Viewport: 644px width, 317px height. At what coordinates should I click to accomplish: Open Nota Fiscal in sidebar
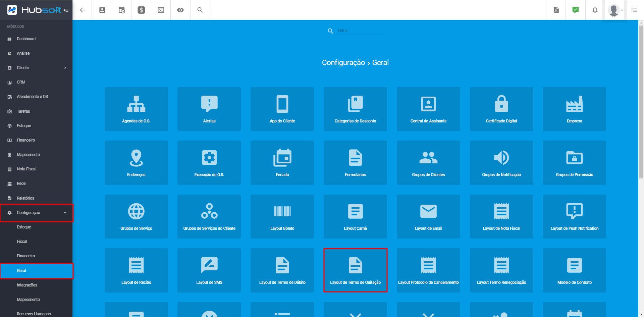click(36, 169)
